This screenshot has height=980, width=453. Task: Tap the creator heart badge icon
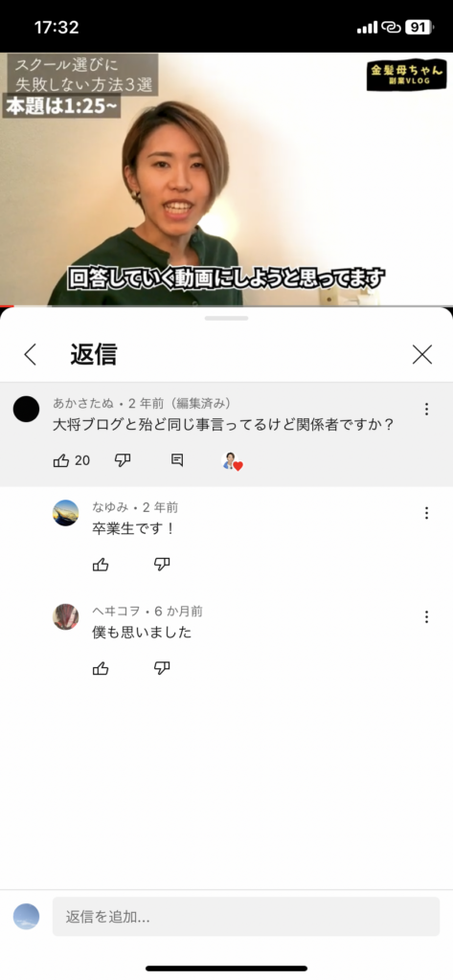coord(232,462)
